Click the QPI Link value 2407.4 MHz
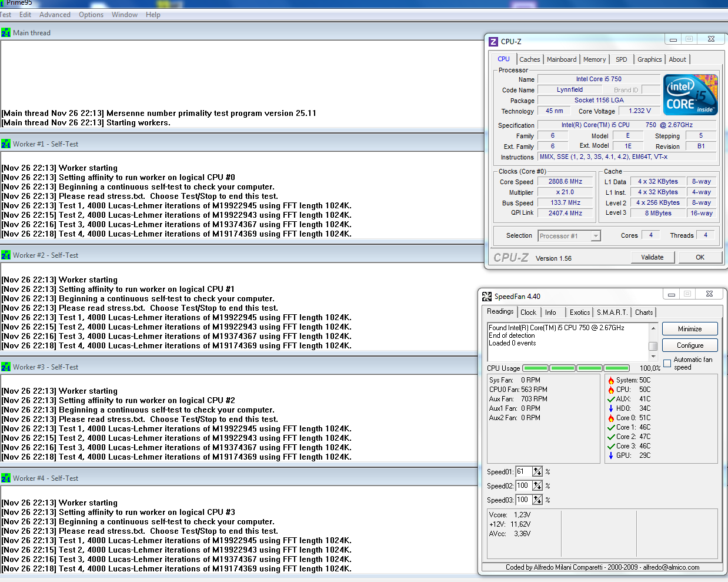Image resolution: width=728 pixels, height=582 pixels. (565, 214)
